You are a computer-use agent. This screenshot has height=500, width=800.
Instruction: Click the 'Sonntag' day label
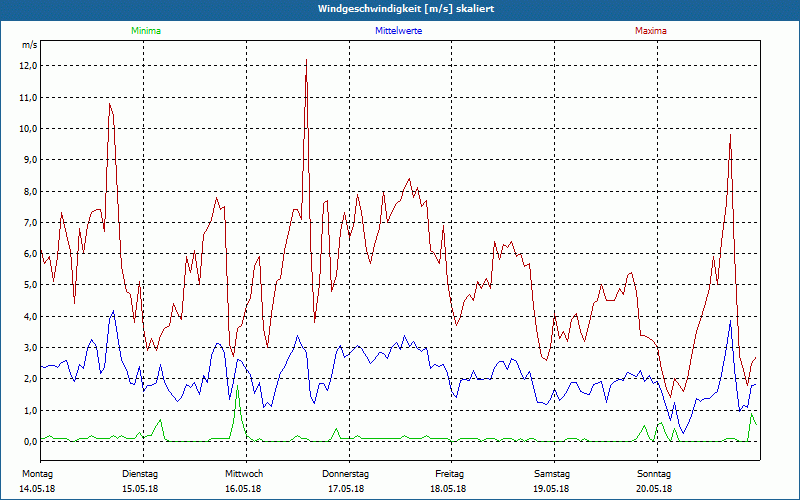[654, 474]
